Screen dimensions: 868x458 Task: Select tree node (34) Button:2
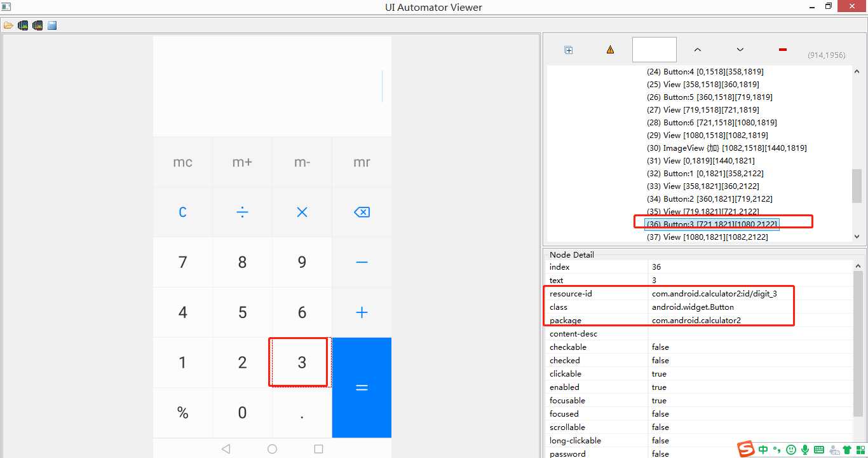(x=709, y=199)
